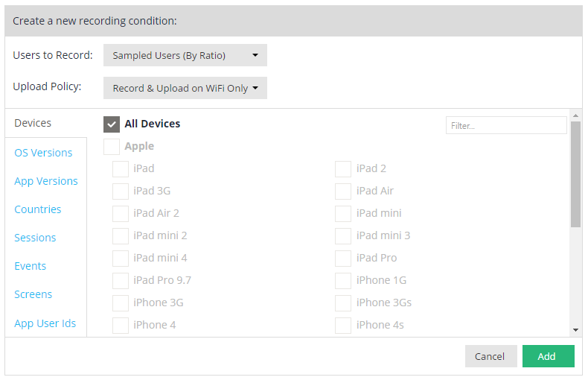
Task: Uncheck the All Devices checkbox
Action: (112, 124)
